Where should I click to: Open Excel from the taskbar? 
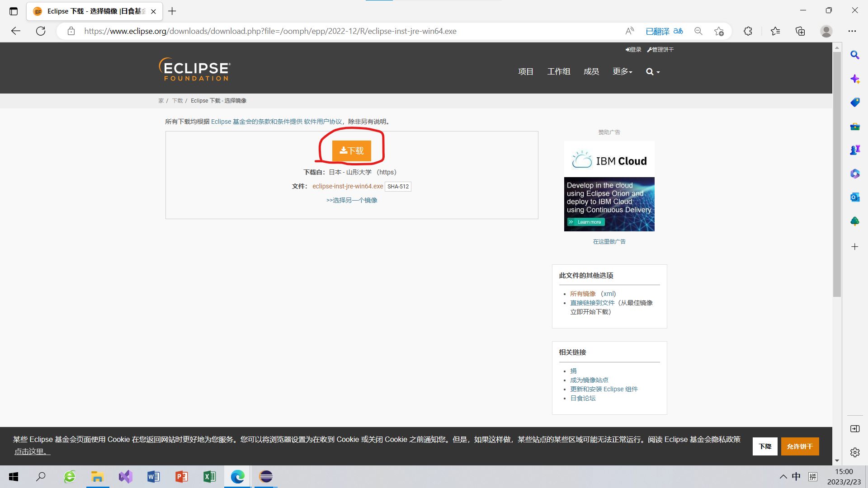[209, 477]
